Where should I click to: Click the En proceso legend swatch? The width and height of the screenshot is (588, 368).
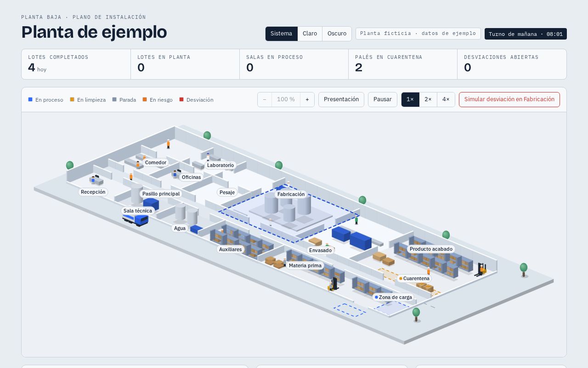click(30, 99)
